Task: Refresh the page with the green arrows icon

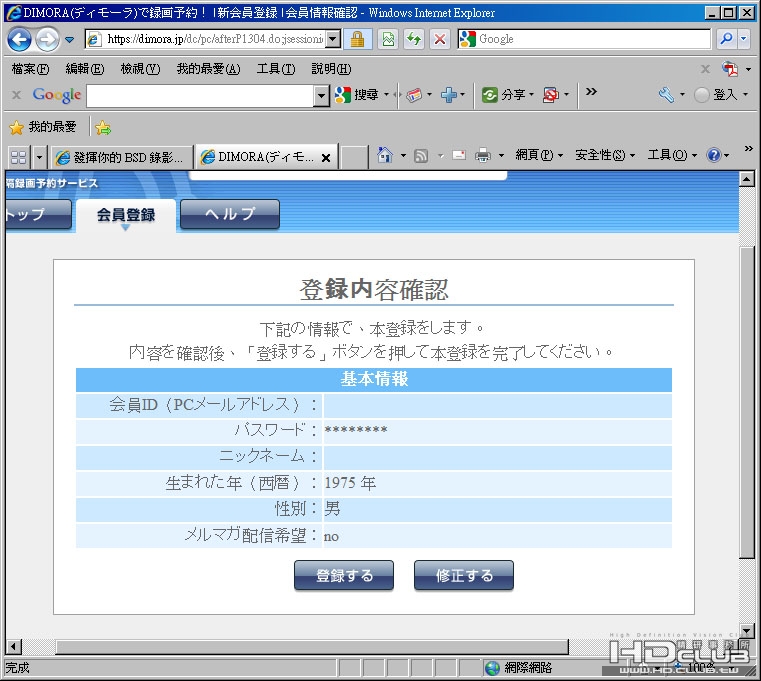Action: click(x=414, y=39)
